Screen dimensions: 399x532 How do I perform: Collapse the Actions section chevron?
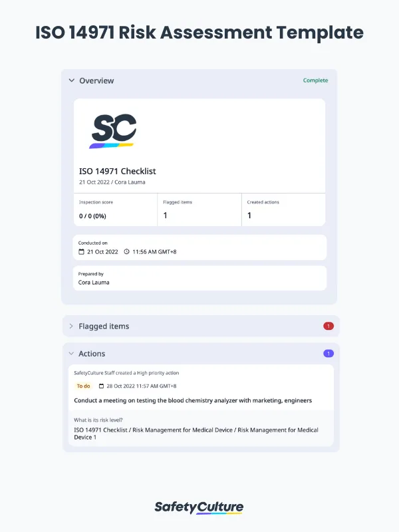(72, 354)
